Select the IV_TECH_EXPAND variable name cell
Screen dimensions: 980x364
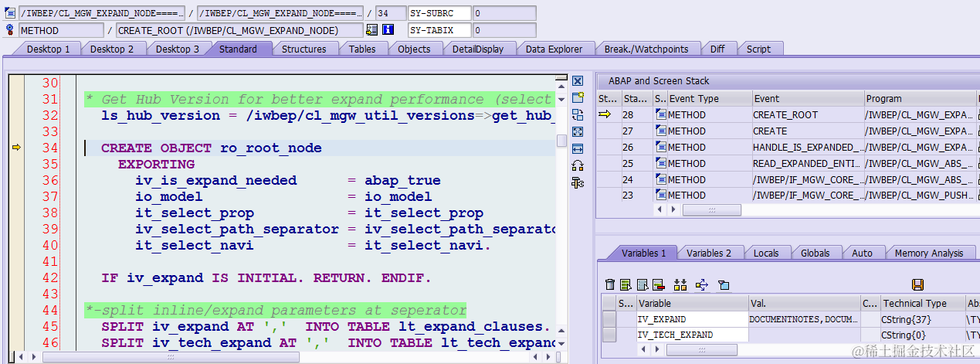pos(692,335)
